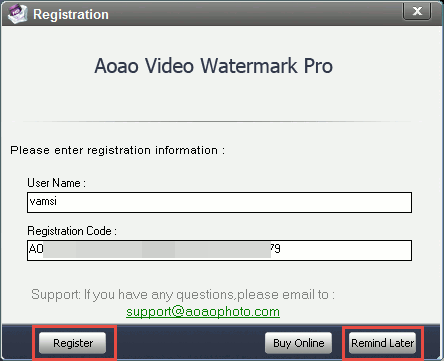Focus the User Name input field
The width and height of the screenshot is (444, 361).
[x=219, y=202]
